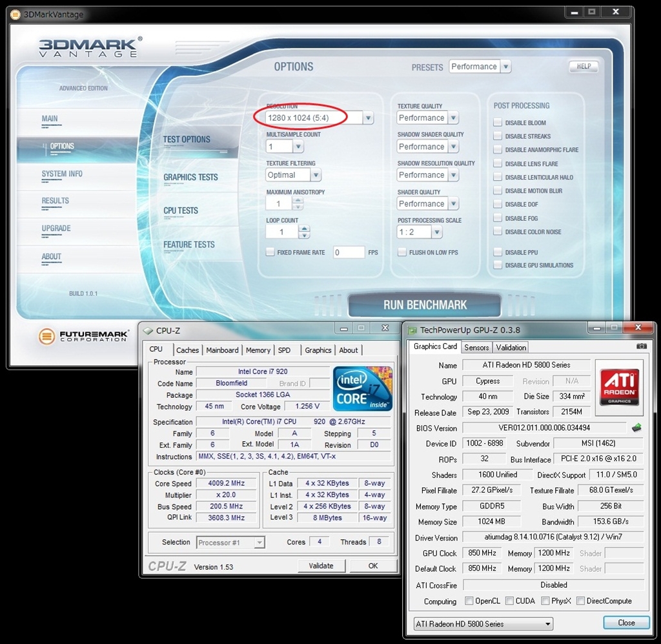Enable the Disable Bloom checkbox
The width and height of the screenshot is (661, 644).
tap(498, 122)
